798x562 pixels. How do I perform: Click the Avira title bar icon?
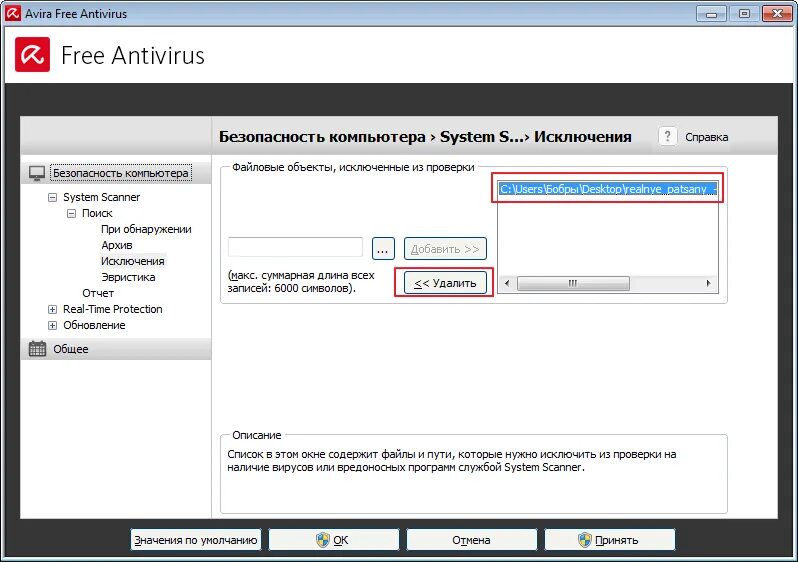pos(13,13)
